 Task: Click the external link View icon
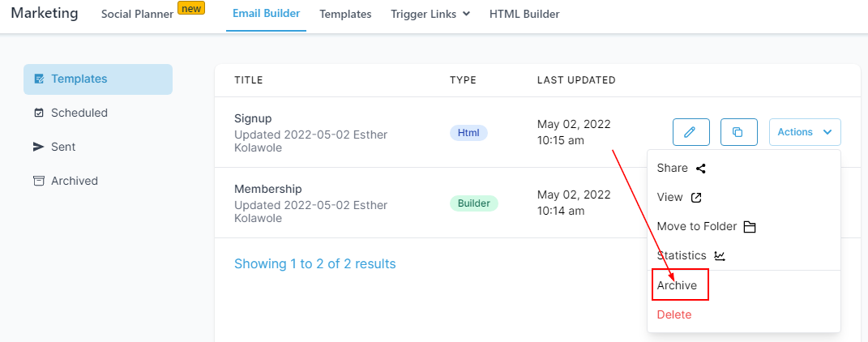[696, 198]
